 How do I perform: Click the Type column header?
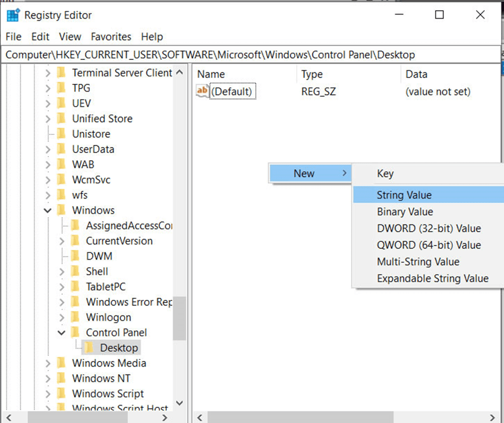click(x=312, y=74)
